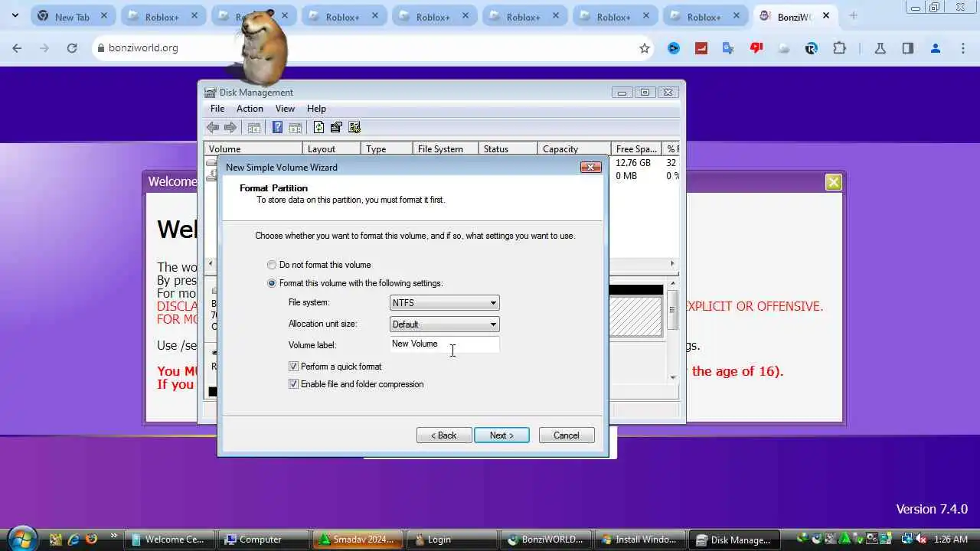The width and height of the screenshot is (980, 551).
Task: Open the Google Translate extension icon
Action: (728, 48)
